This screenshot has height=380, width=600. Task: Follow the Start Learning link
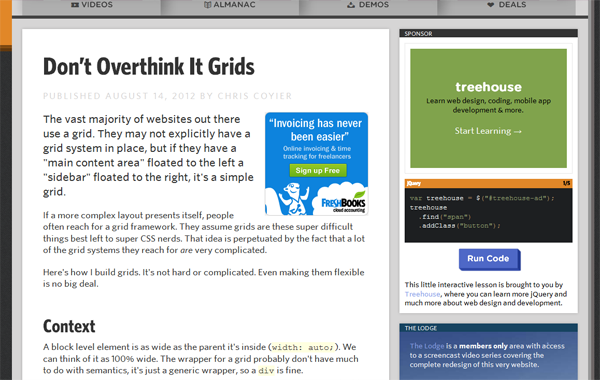[488, 131]
